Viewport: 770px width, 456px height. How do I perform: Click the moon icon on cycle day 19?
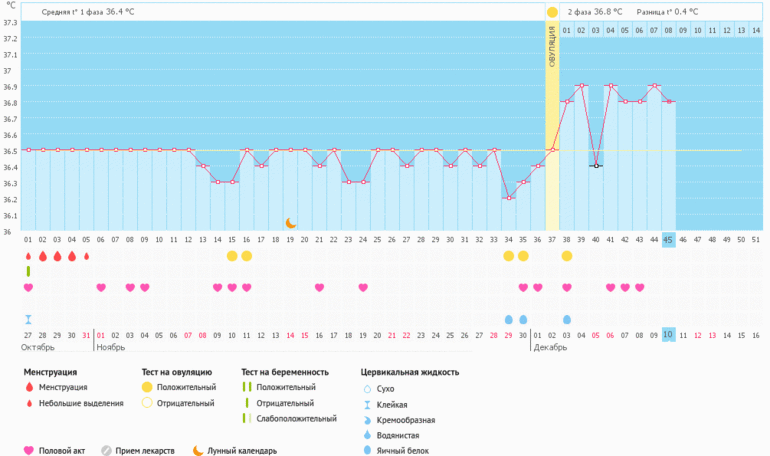290,223
